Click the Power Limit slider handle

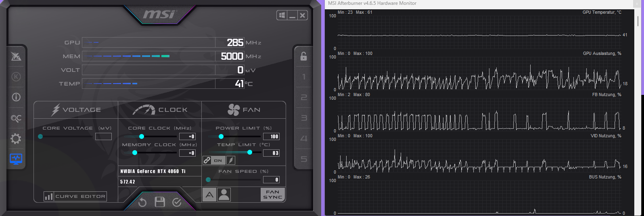point(221,136)
